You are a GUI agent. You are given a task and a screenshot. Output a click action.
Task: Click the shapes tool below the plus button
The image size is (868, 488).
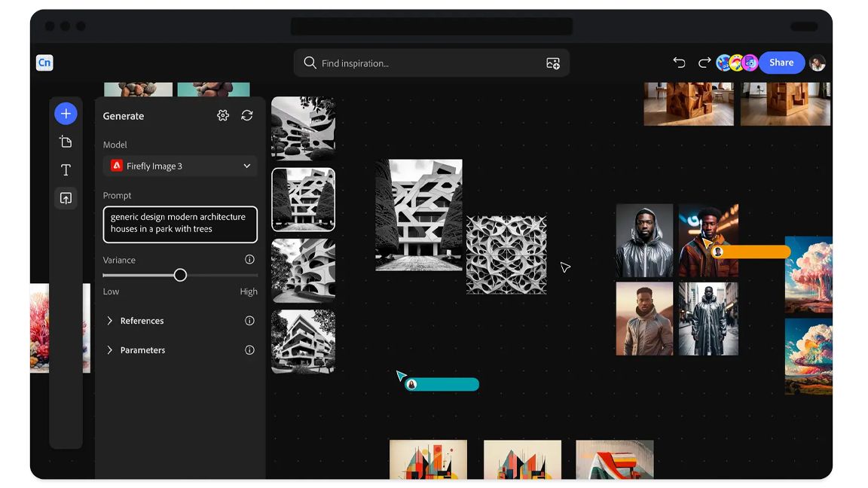coord(66,141)
